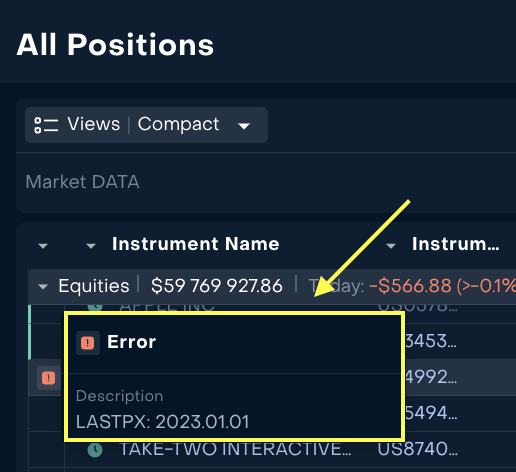This screenshot has width=516, height=472.
Task: Click the truncated Instrum... column header
Action: point(455,244)
